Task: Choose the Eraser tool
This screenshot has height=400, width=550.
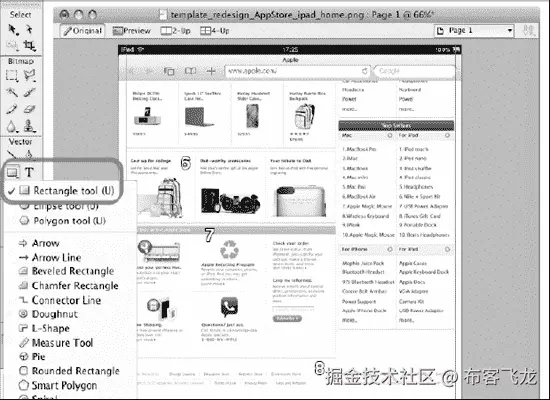Action: point(29,109)
